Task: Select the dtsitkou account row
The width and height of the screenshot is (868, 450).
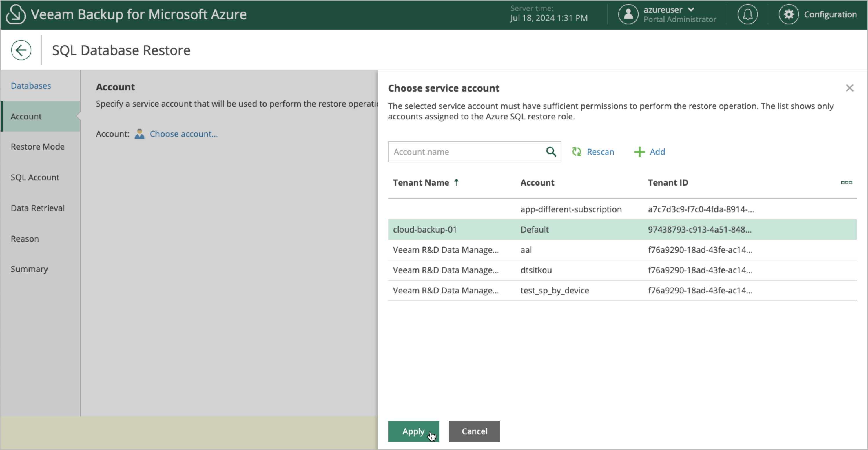Action: (x=622, y=270)
